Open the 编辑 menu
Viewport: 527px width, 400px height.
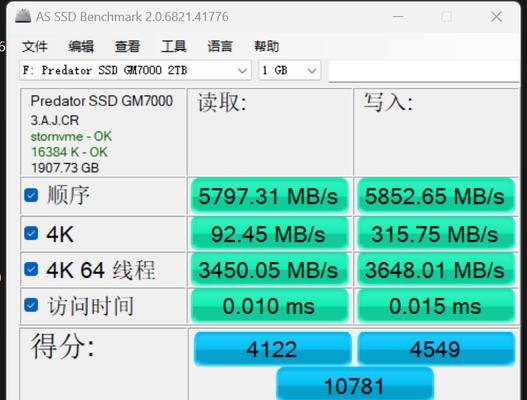81,46
